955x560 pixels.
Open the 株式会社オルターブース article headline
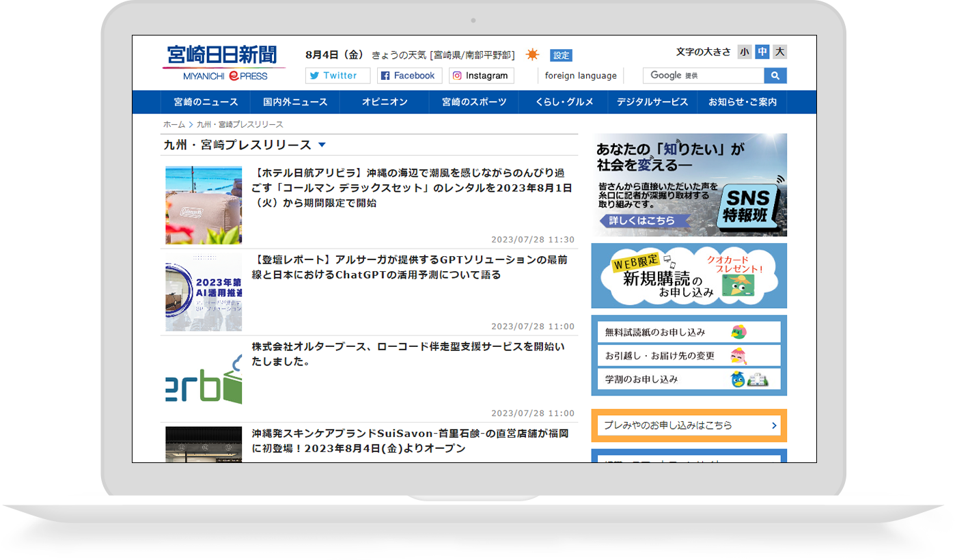click(409, 354)
